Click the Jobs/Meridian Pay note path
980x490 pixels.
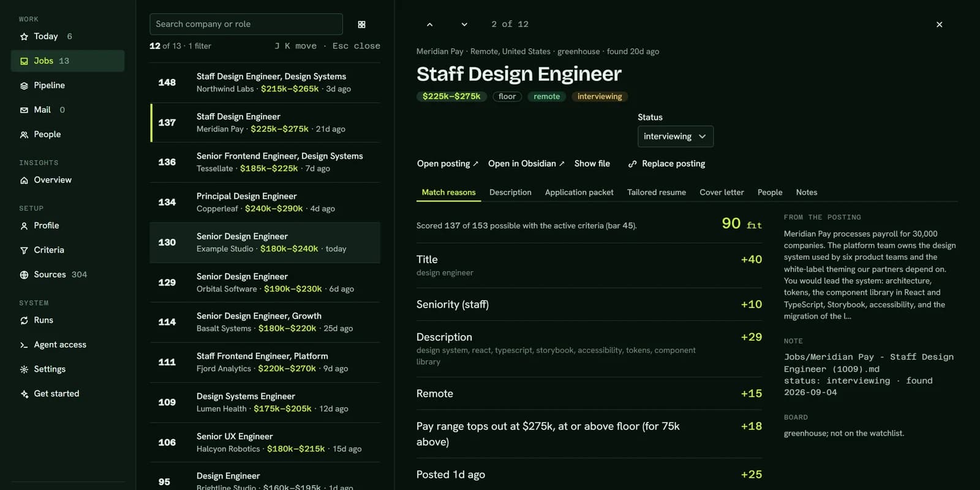tap(869, 363)
